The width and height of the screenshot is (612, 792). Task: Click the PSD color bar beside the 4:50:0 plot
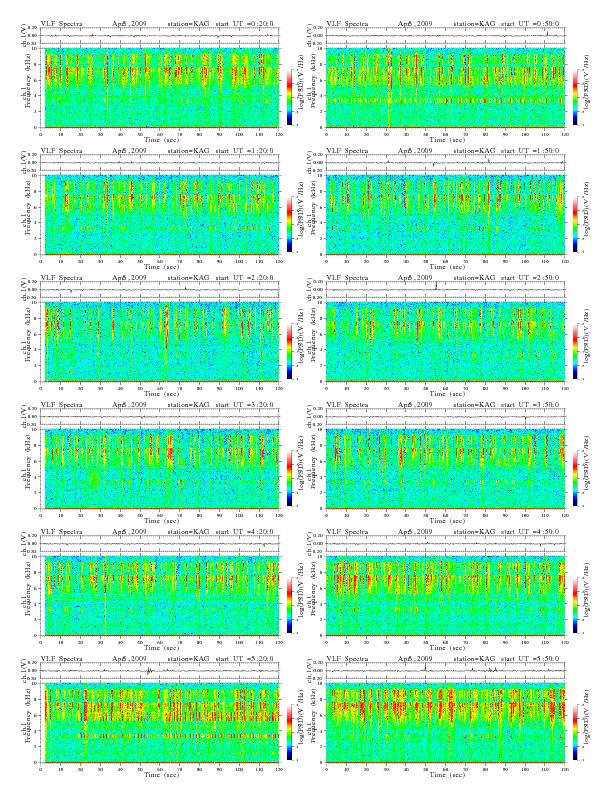[x=575, y=605]
